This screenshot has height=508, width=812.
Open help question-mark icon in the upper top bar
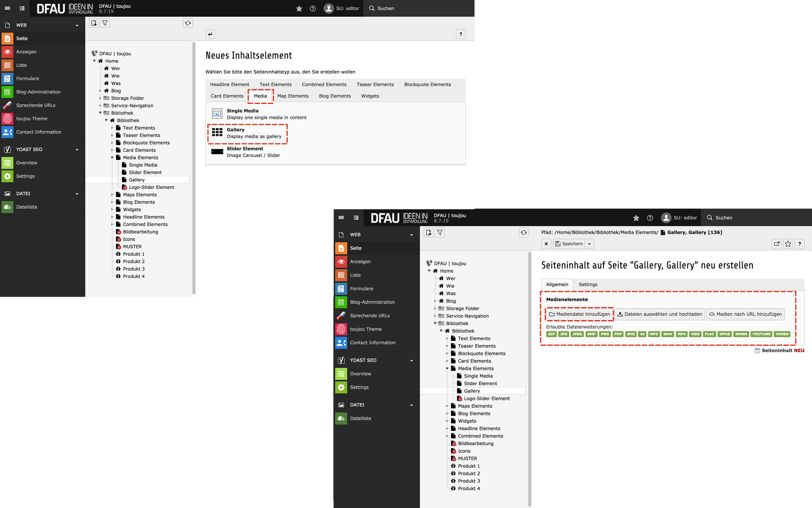[x=313, y=8]
